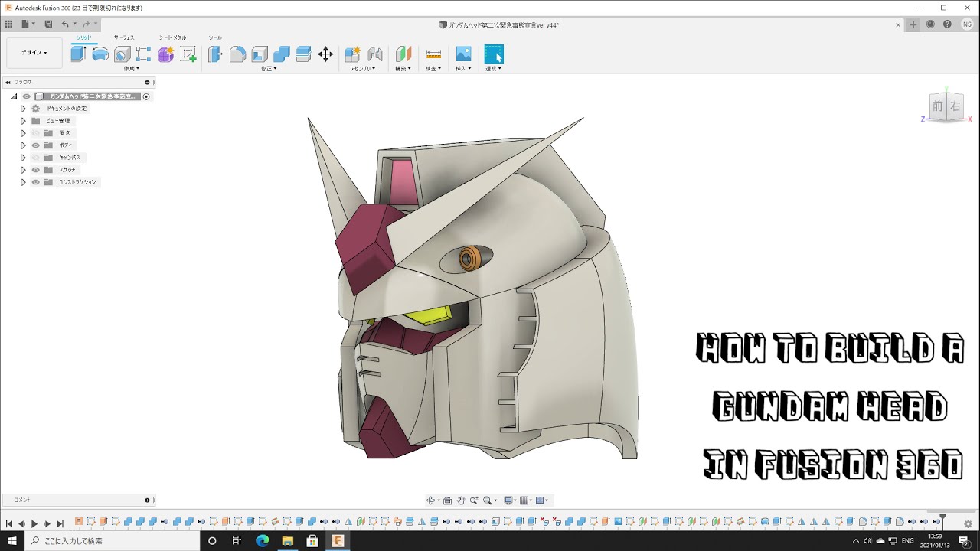Select the Fillet tool
The width and height of the screenshot is (980, 551).
[x=237, y=54]
